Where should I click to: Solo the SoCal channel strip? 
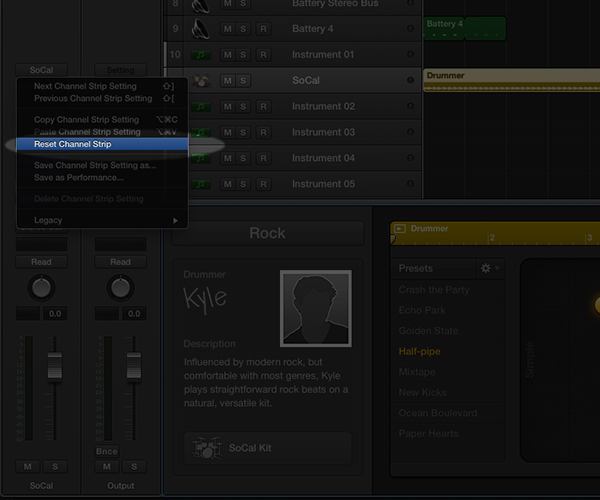(x=55, y=466)
